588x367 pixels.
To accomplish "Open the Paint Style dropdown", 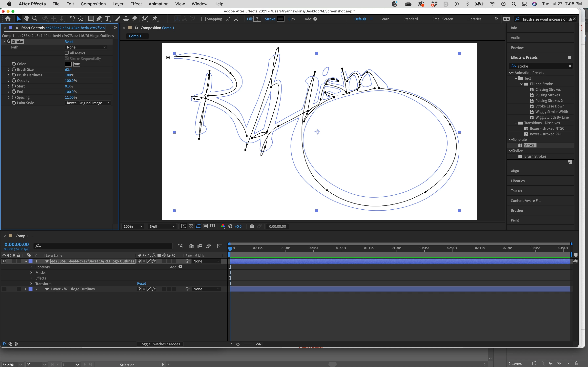I will click(87, 103).
